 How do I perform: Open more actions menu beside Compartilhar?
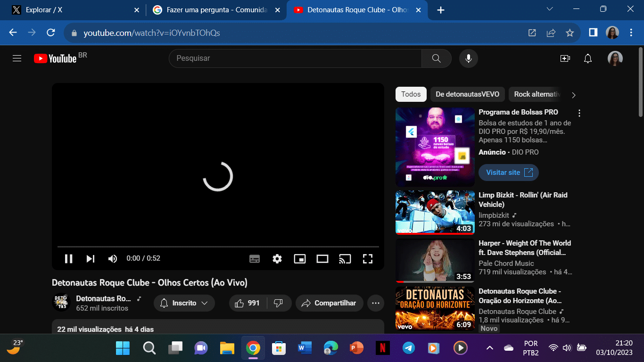[x=375, y=303]
